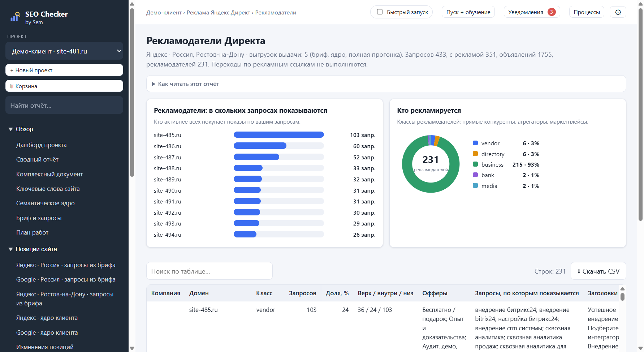Sort table by Запросов column header
The height and width of the screenshot is (352, 644).
tap(302, 293)
